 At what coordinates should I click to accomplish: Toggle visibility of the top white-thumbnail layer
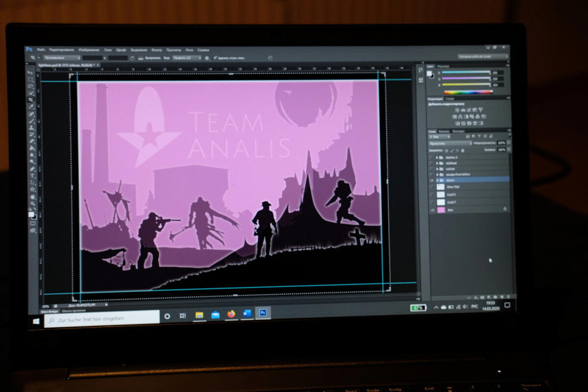click(x=432, y=187)
